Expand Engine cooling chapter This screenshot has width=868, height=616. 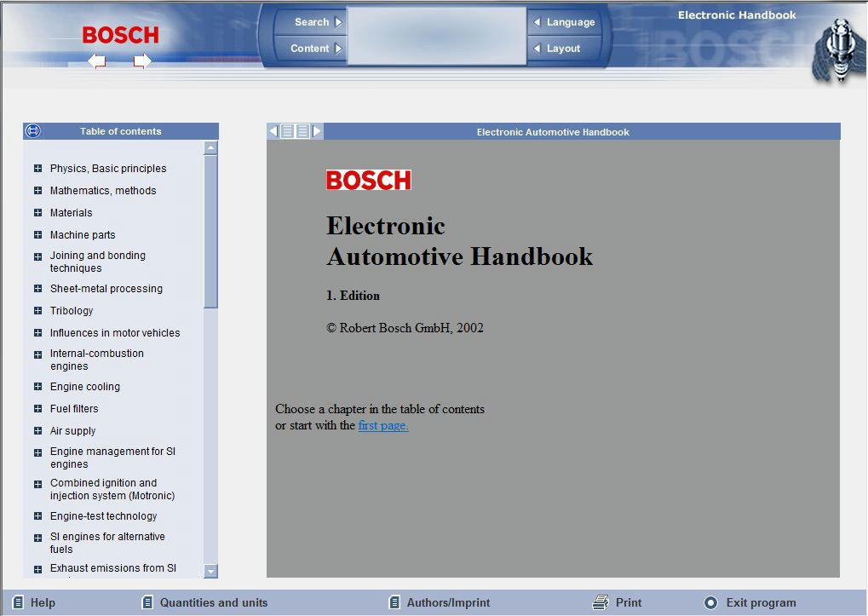coord(37,386)
